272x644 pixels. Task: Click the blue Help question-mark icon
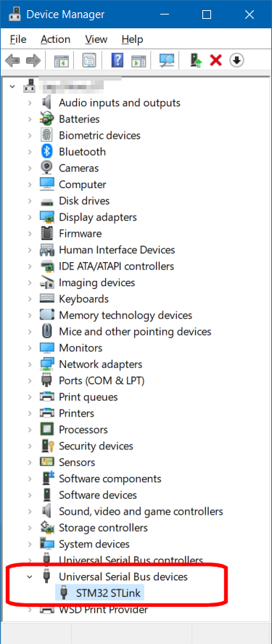(118, 61)
